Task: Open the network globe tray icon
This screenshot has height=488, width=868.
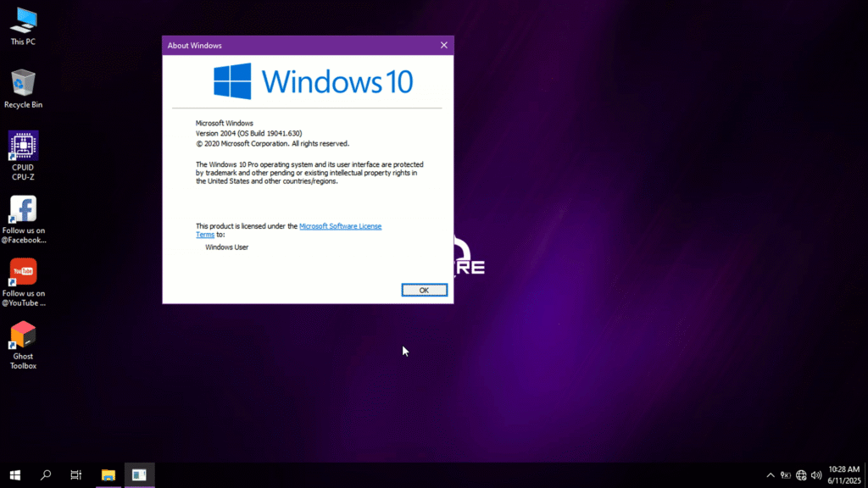Action: 801,475
